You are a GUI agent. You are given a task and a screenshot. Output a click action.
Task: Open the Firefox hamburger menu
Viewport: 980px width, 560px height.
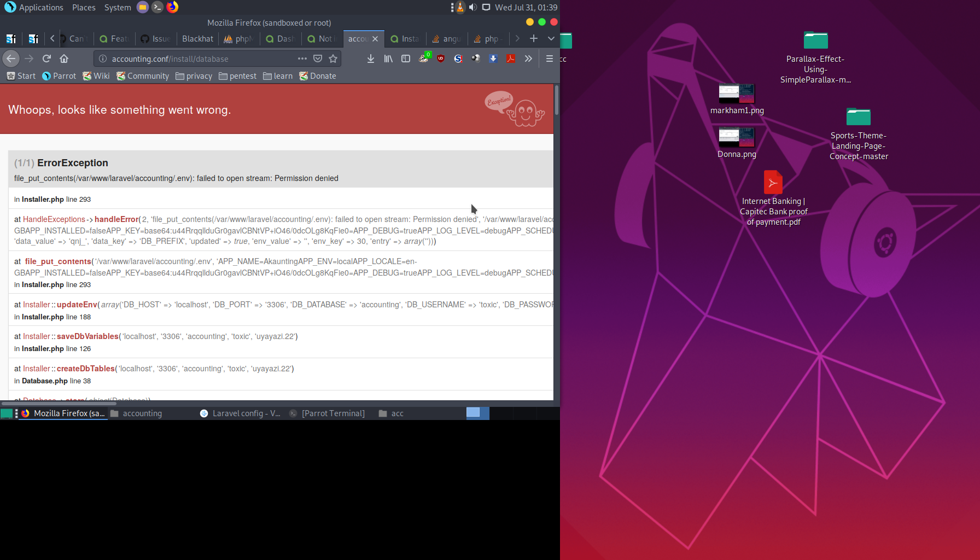tap(550, 59)
